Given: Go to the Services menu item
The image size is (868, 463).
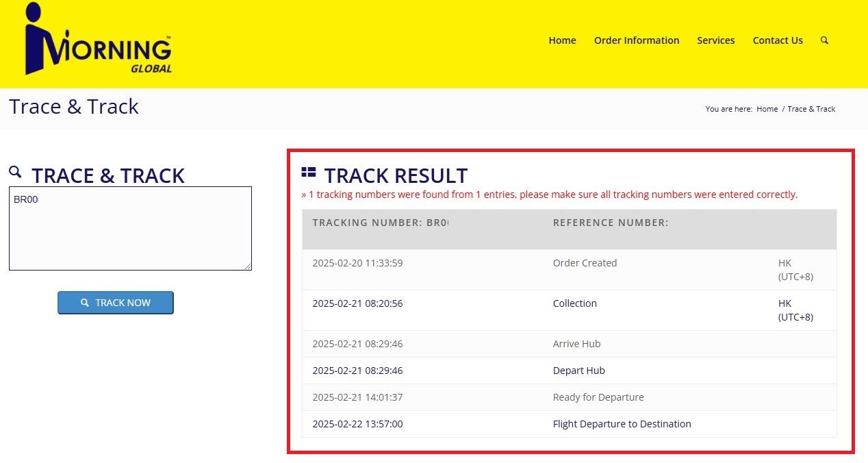Looking at the screenshot, I should tap(715, 40).
